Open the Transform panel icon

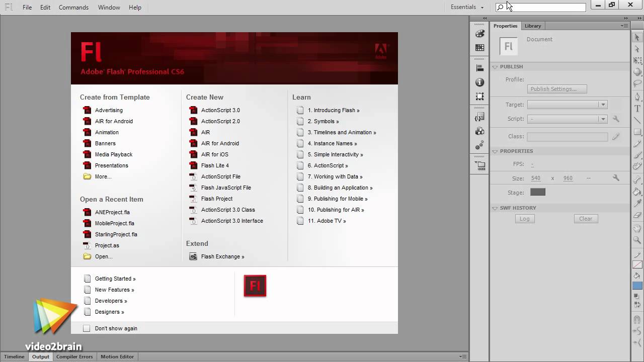pos(480,96)
